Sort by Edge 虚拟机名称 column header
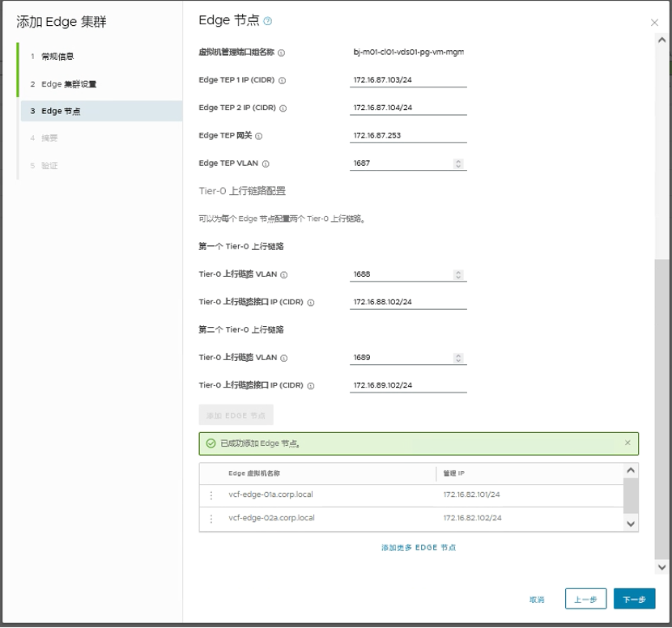The height and width of the screenshot is (628, 672). click(x=254, y=473)
